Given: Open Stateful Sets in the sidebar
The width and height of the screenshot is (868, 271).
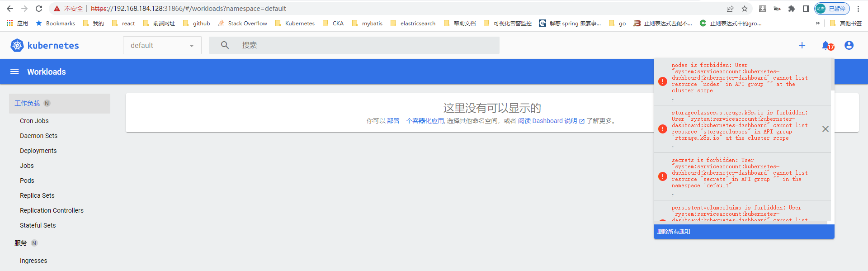Looking at the screenshot, I should pyautogui.click(x=38, y=225).
